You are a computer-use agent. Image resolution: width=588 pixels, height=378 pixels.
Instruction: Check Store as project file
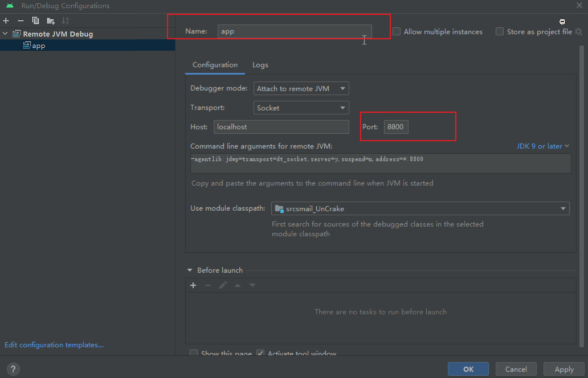[500, 32]
